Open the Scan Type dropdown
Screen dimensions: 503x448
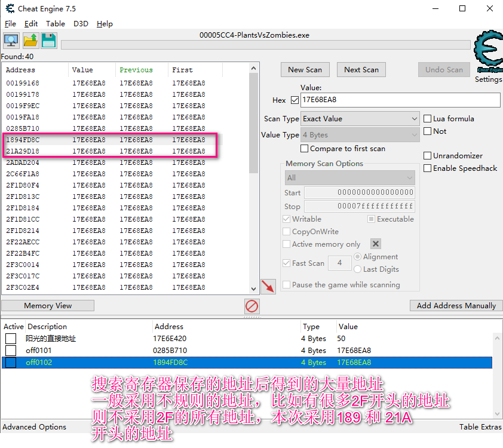[360, 119]
